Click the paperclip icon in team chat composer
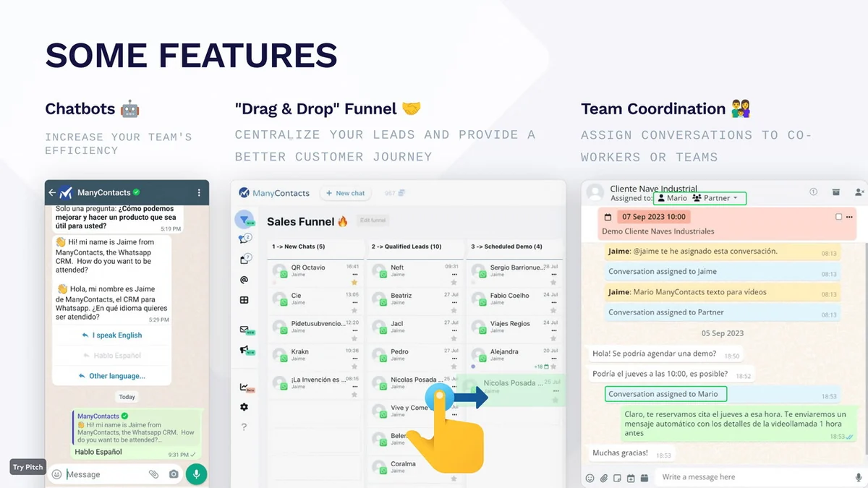 coord(603,478)
